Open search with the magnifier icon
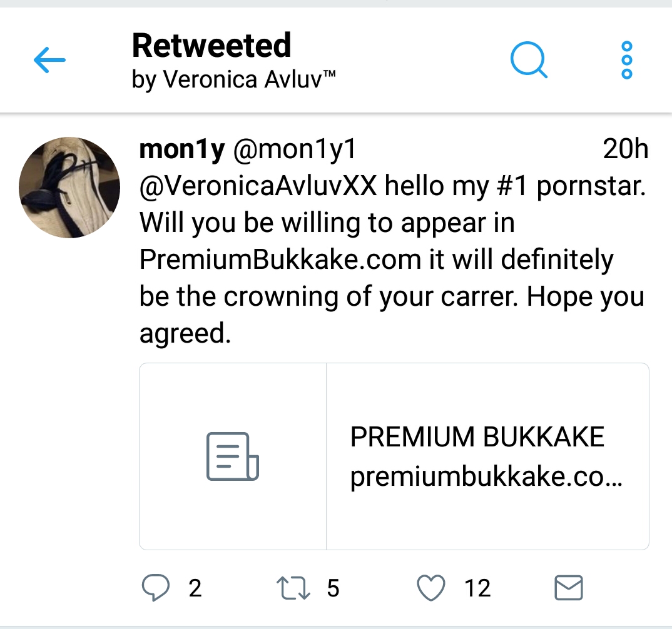 (x=529, y=61)
